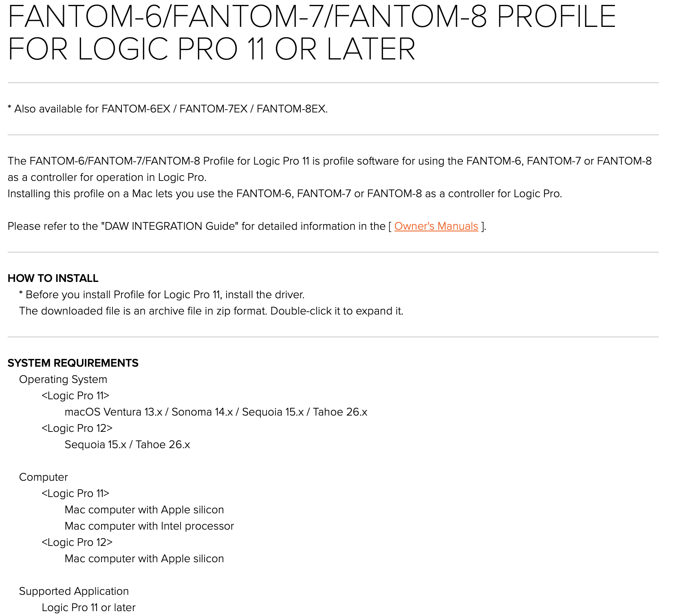674x616 pixels.
Task: Click the SYSTEM REQUIREMENTS heading
Action: pos(73,363)
